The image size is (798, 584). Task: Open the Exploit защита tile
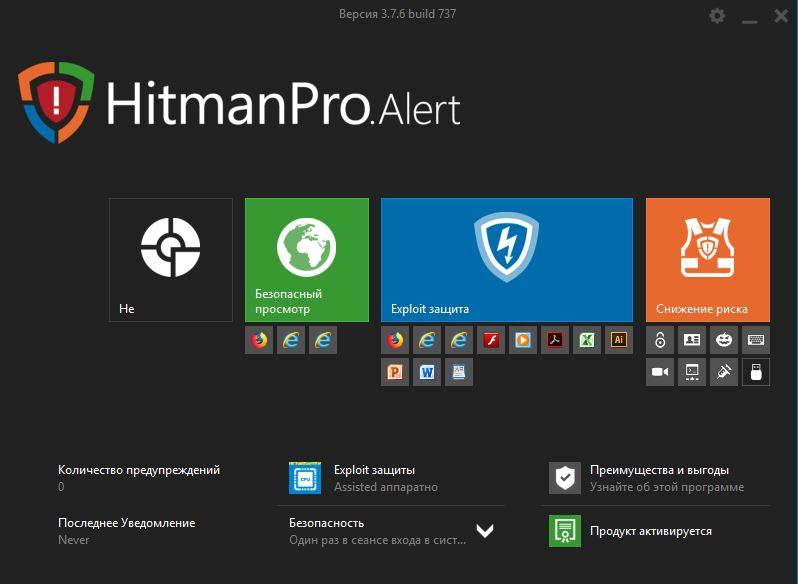pos(507,259)
